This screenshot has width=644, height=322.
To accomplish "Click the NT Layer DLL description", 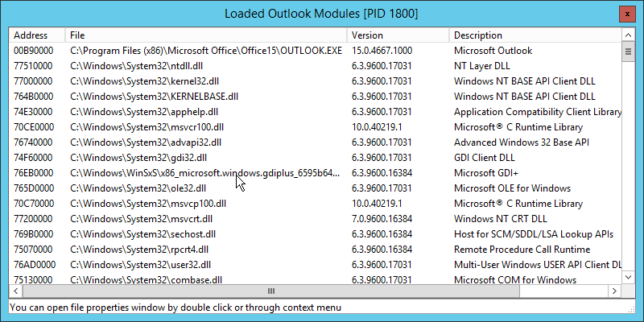I will 481,66.
